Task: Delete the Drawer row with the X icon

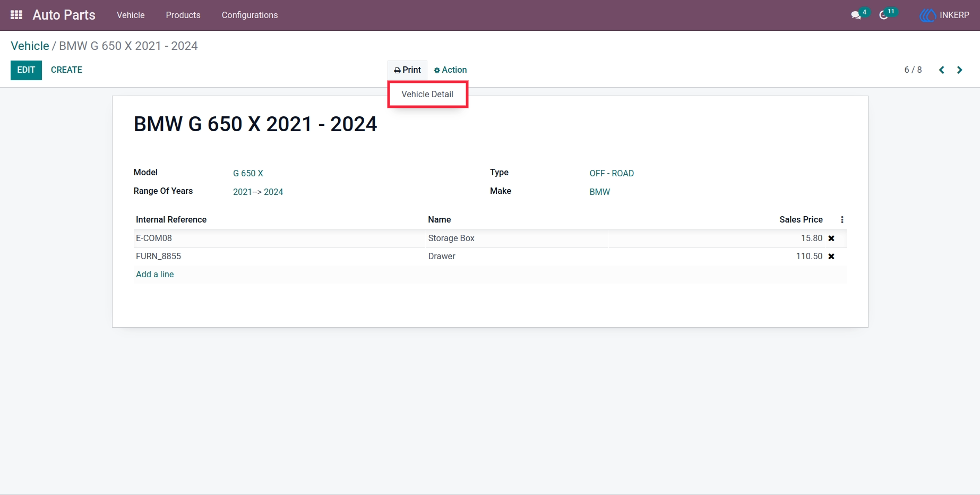Action: tap(831, 257)
